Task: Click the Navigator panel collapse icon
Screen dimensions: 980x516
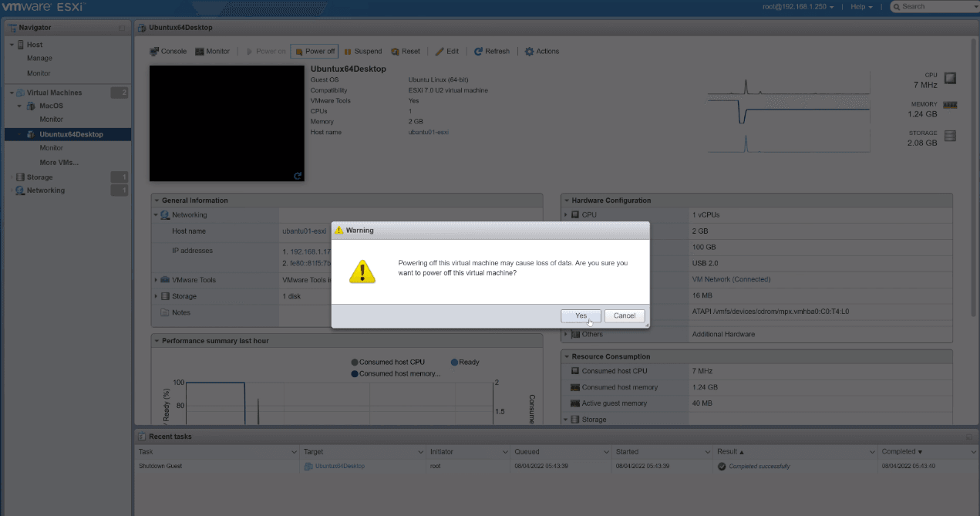Action: (122, 28)
